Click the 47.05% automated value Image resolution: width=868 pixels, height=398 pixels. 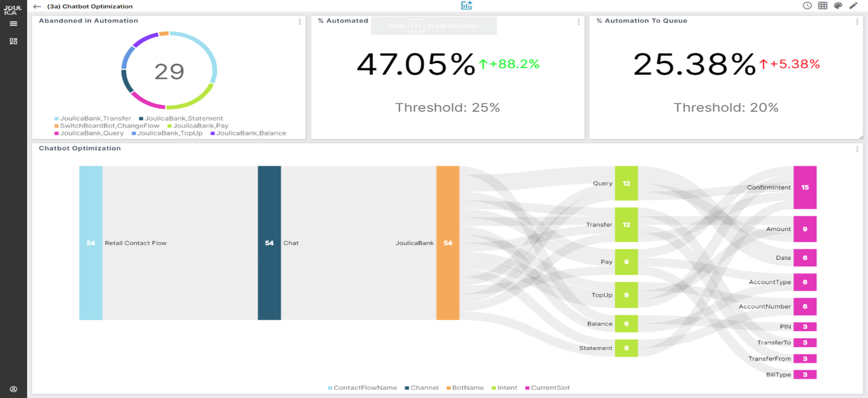416,64
